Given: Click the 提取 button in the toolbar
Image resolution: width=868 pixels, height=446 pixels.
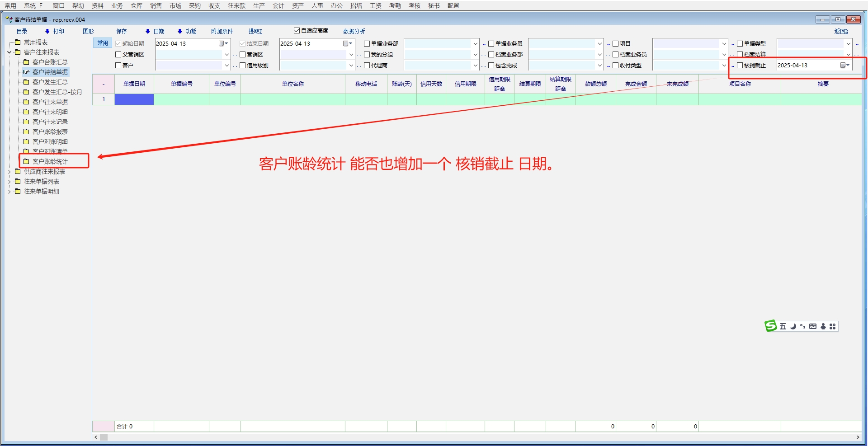Looking at the screenshot, I should pos(255,31).
